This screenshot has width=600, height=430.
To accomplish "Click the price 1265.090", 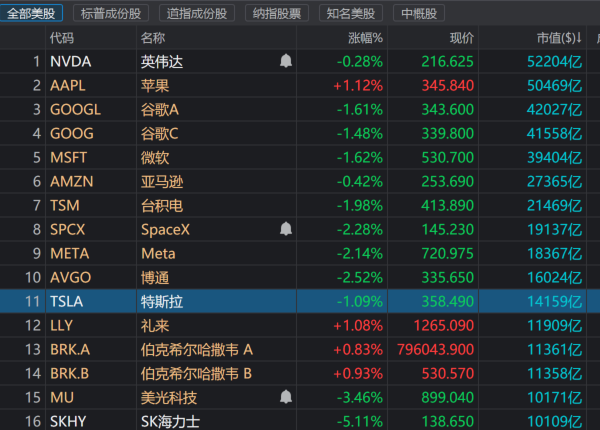I will pyautogui.click(x=444, y=326).
